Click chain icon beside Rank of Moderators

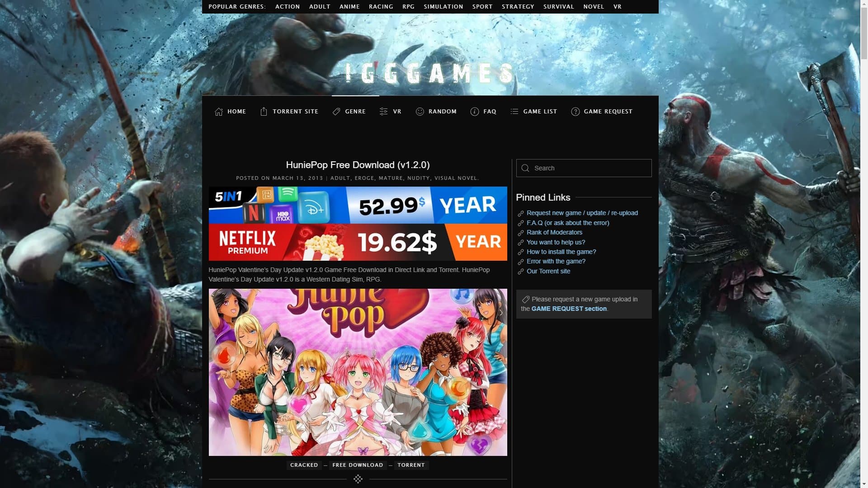click(521, 233)
